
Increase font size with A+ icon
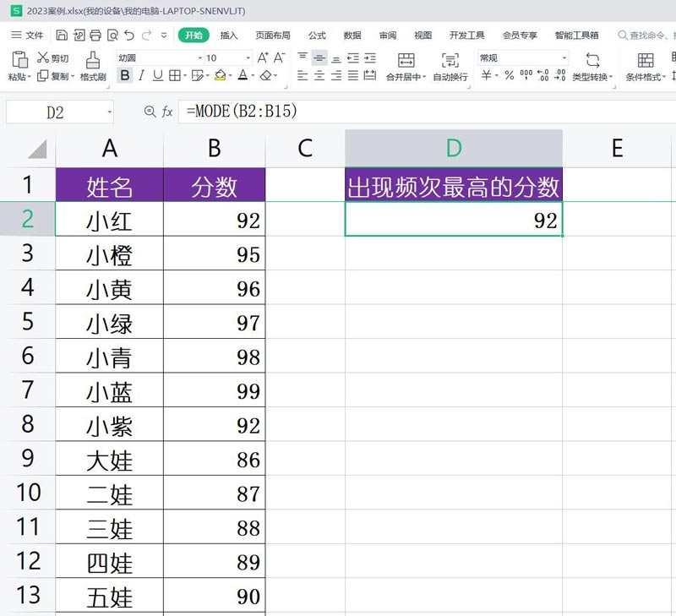(x=263, y=57)
